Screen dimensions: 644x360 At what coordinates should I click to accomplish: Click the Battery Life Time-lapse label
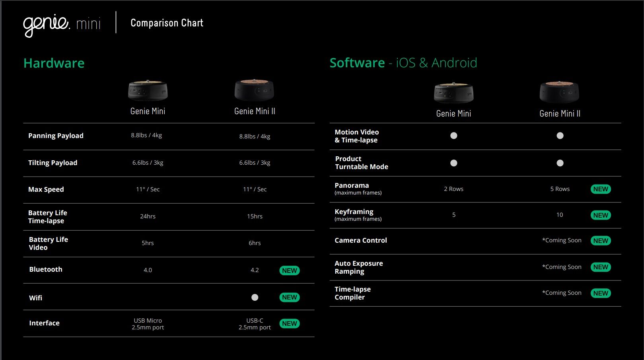point(48,217)
